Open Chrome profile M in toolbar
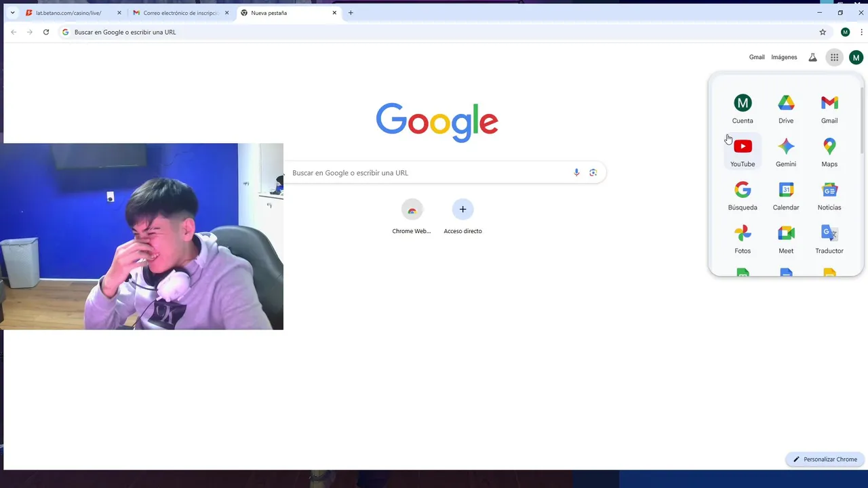 845,32
